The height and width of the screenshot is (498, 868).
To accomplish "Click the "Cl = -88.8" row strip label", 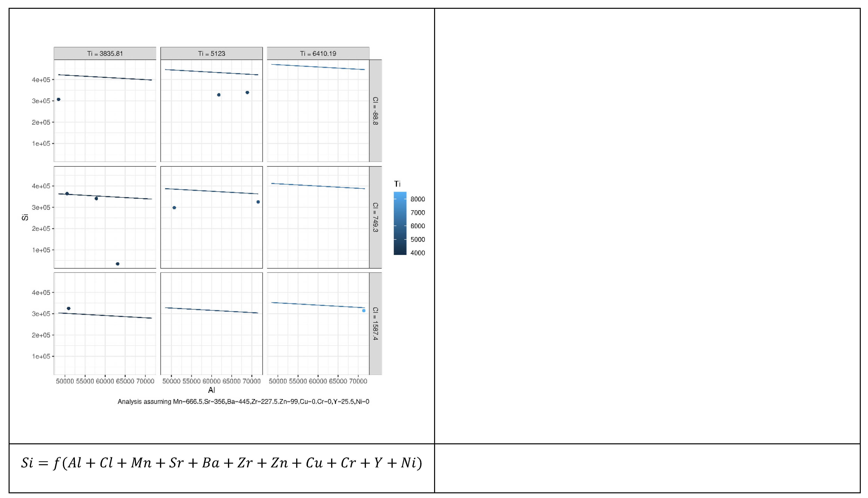I will point(375,111).
